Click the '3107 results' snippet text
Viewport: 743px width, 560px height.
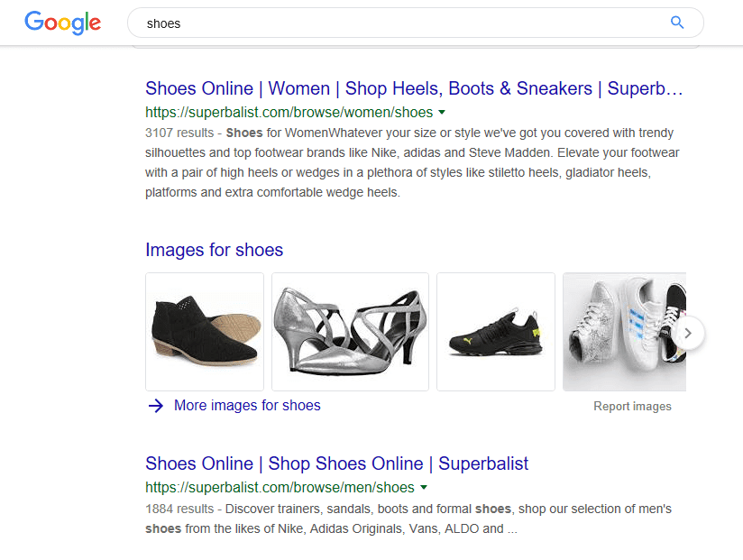(179, 133)
